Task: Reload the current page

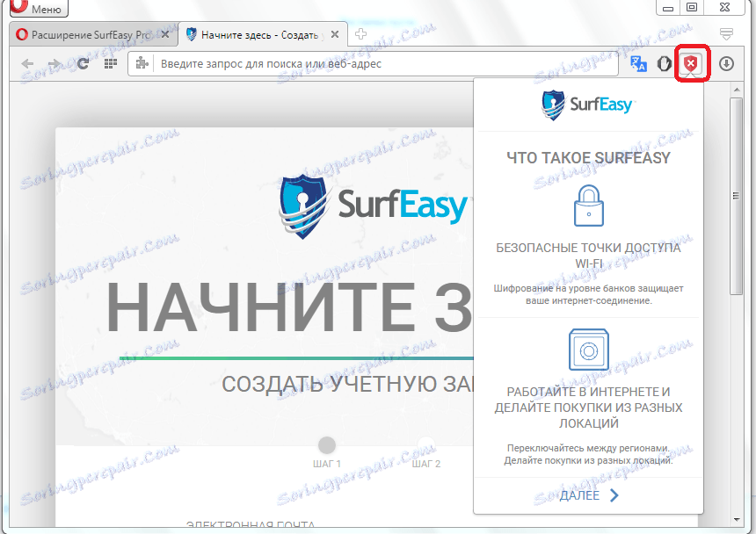Action: pos(81,63)
